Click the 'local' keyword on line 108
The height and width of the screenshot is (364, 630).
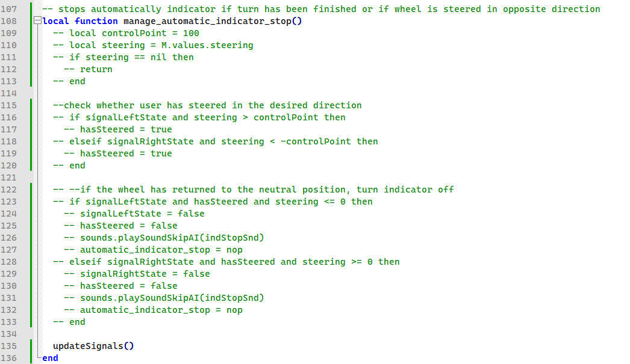click(56, 21)
